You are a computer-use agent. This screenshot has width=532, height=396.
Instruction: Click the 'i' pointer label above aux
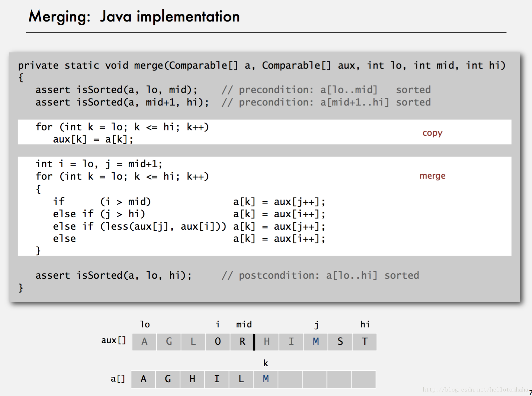point(218,324)
